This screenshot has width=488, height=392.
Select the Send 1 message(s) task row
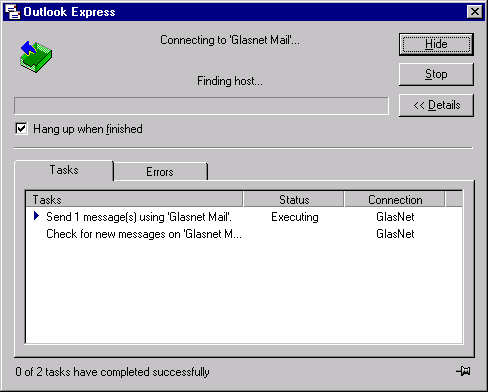point(244,217)
